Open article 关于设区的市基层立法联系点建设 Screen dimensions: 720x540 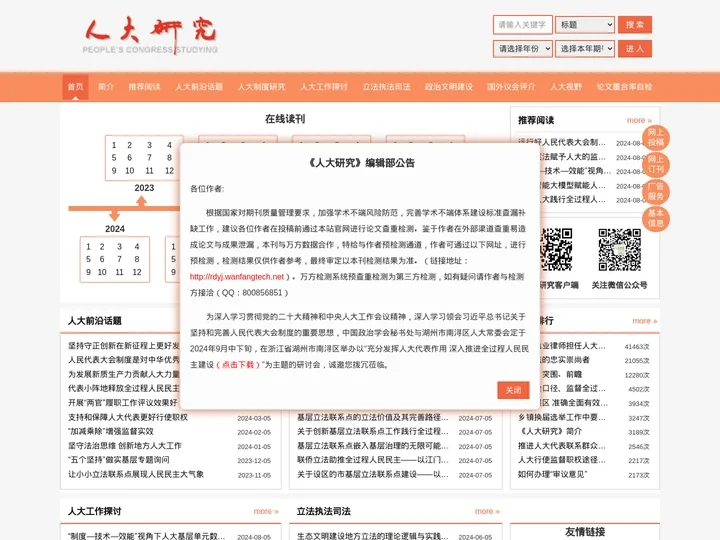pos(373,474)
